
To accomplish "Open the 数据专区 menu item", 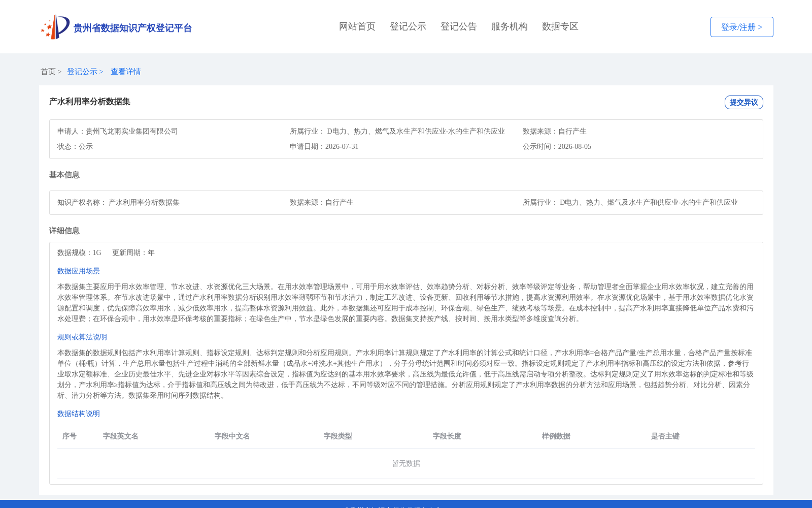I will (560, 26).
